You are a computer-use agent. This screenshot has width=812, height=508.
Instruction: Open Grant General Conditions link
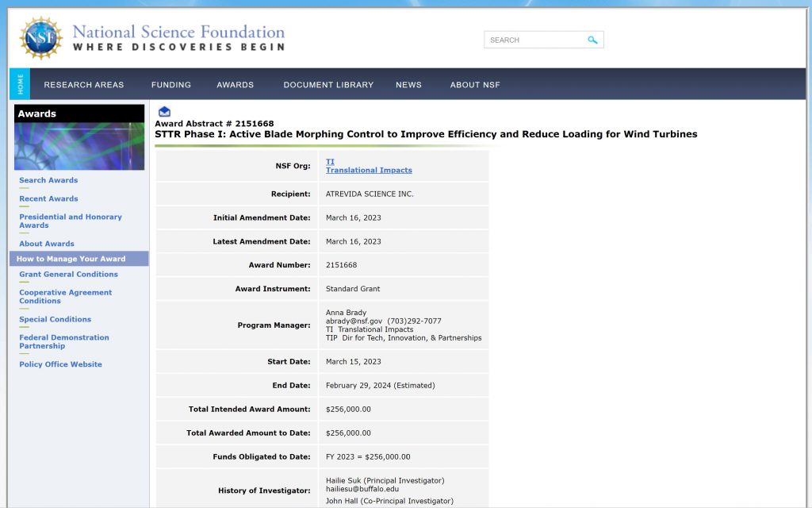point(68,274)
